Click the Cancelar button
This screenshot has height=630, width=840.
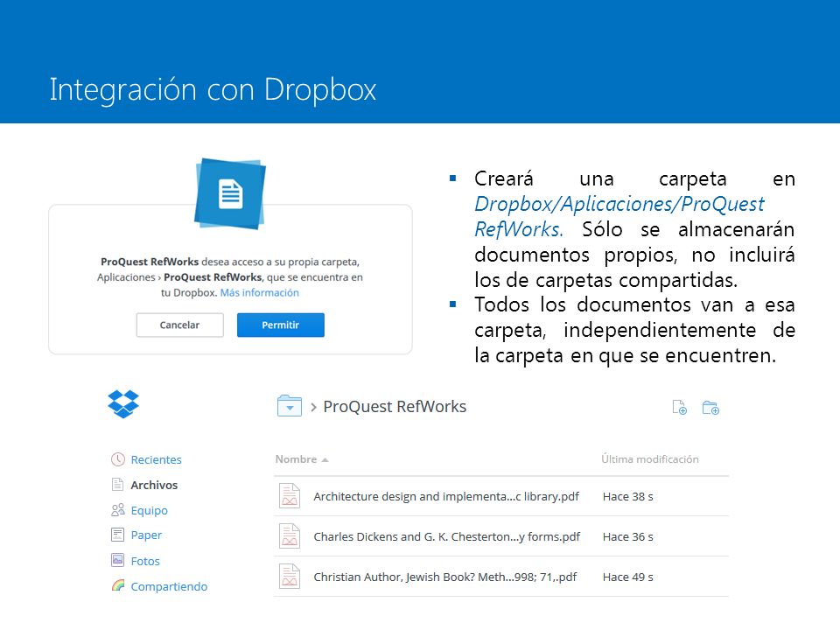(179, 325)
